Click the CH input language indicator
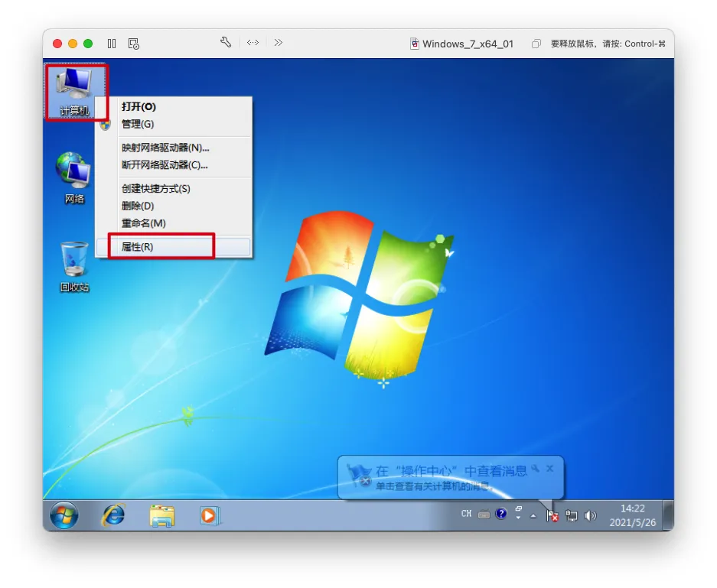Viewport: 717px width, 588px height. (x=467, y=514)
